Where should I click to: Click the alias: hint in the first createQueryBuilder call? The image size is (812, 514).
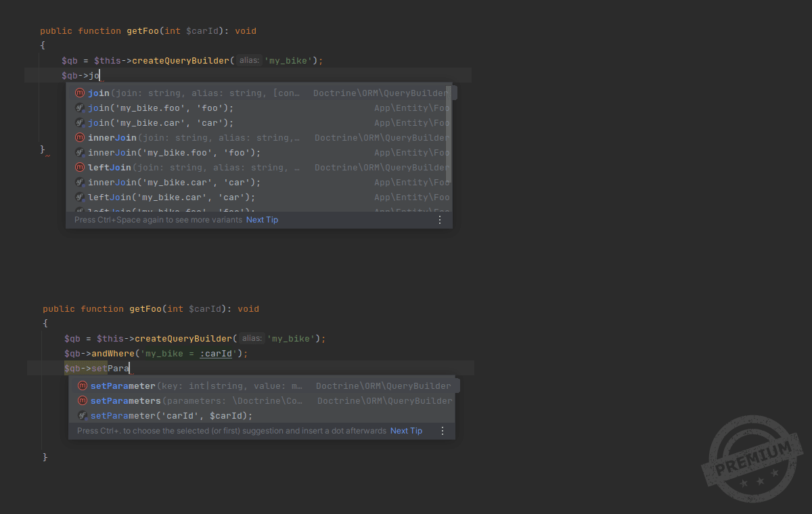coord(249,61)
